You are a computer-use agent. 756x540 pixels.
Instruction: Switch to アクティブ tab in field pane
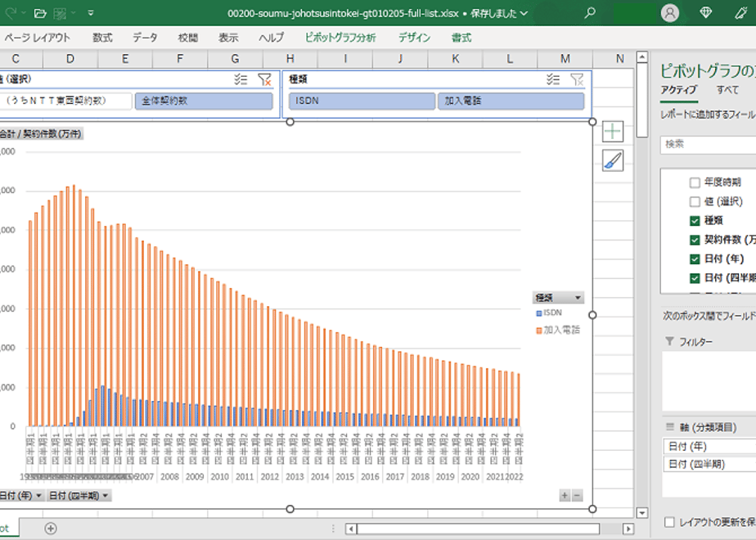click(679, 90)
